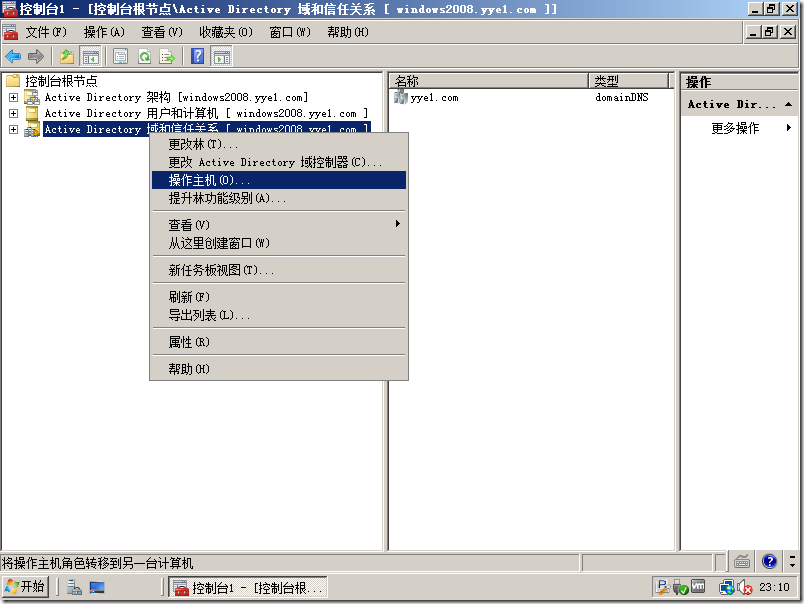Click the 23:10 system clock
This screenshot has height=604, width=804.
point(774,587)
